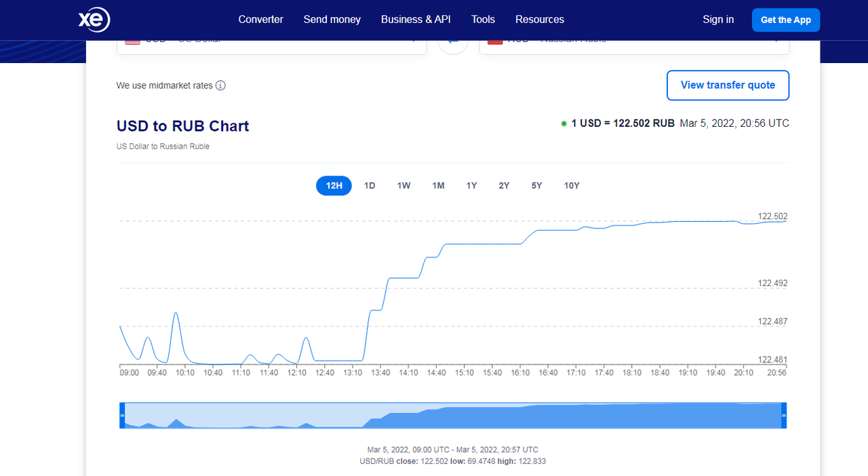The width and height of the screenshot is (868, 476).
Task: Open the Tools menu
Action: pyautogui.click(x=483, y=20)
